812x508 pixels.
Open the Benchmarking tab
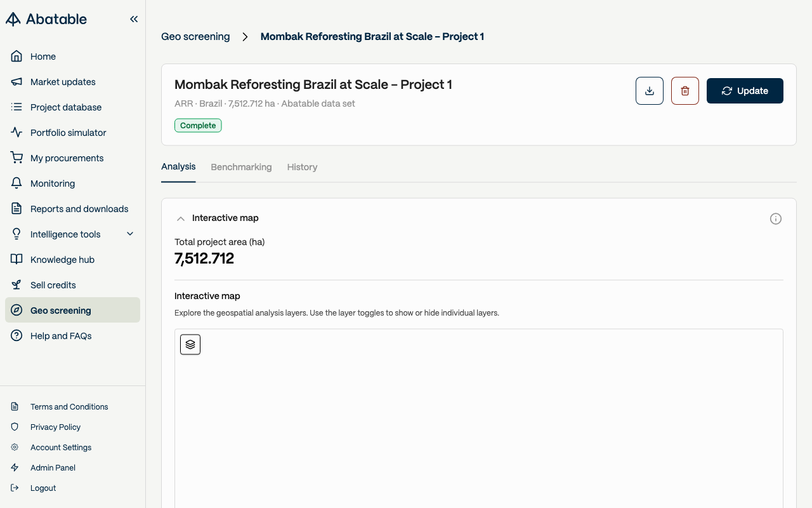[241, 167]
